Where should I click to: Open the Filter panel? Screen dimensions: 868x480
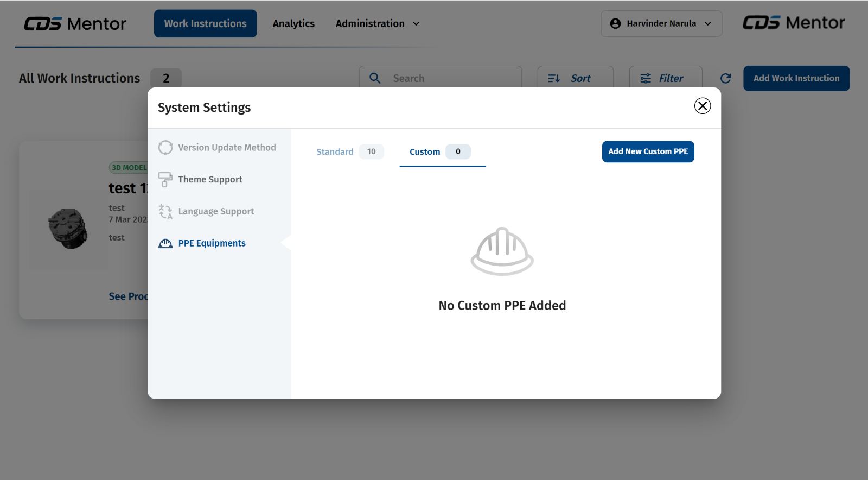tap(665, 78)
